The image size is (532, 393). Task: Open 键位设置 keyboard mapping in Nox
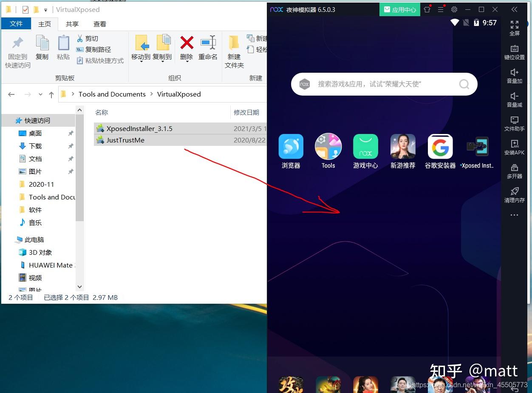(515, 52)
